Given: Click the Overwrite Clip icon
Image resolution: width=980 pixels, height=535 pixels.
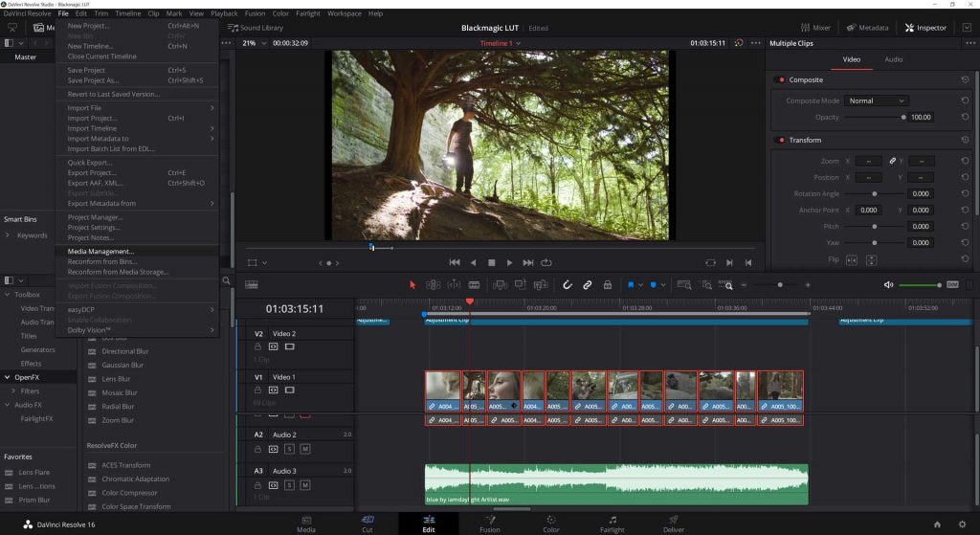Looking at the screenshot, I should (x=520, y=285).
